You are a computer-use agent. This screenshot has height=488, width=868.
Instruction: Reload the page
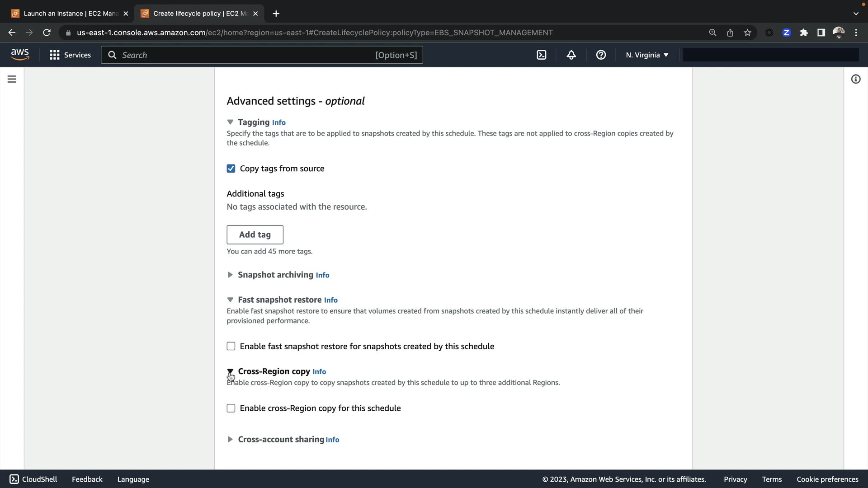(x=47, y=33)
